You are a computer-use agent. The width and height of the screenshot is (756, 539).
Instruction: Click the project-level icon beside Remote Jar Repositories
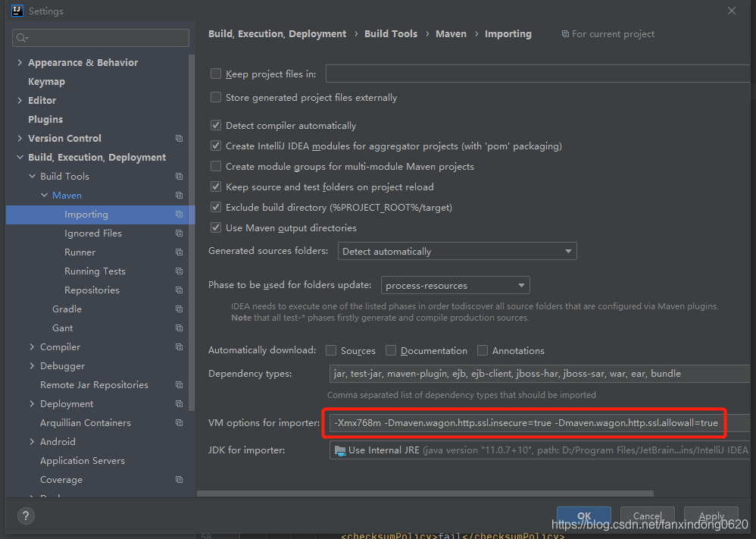tap(179, 385)
